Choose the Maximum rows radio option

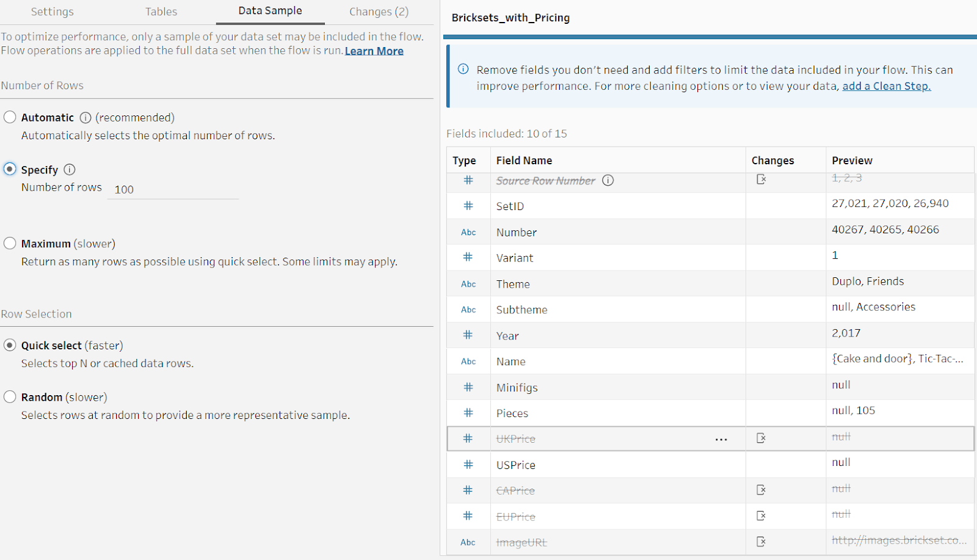click(10, 244)
